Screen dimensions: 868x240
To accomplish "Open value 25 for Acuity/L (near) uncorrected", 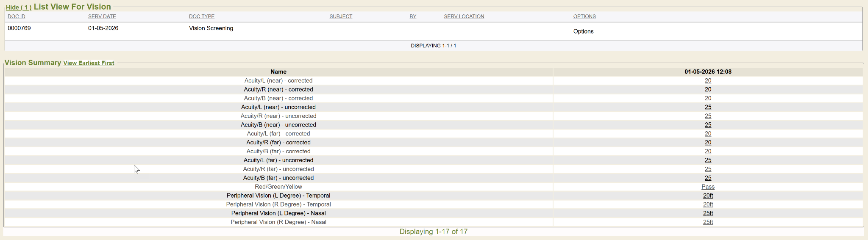I will [x=708, y=107].
